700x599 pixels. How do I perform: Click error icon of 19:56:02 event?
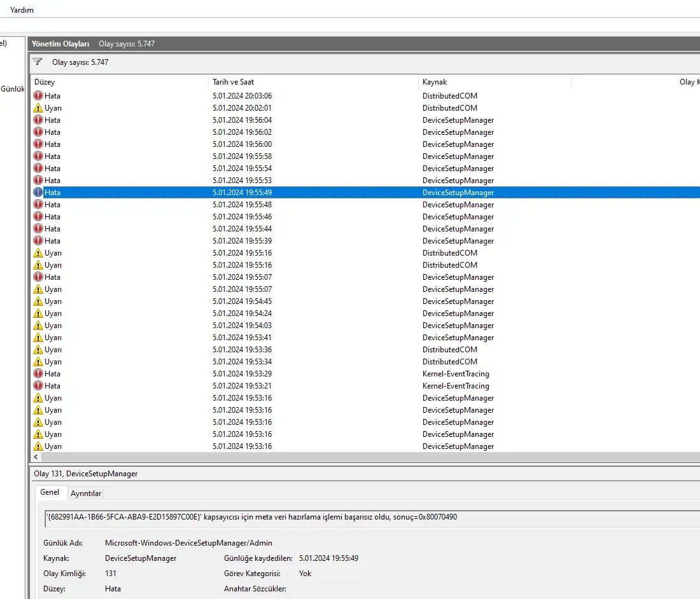(x=38, y=132)
